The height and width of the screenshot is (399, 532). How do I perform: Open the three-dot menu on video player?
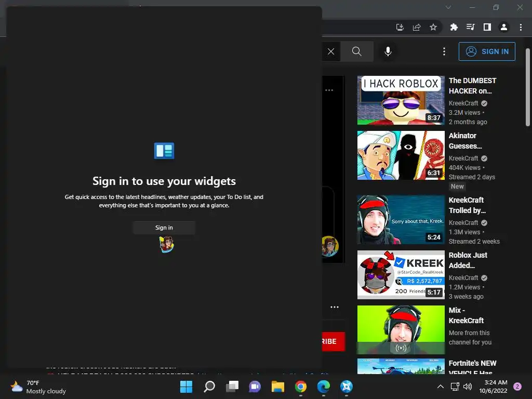(x=329, y=90)
